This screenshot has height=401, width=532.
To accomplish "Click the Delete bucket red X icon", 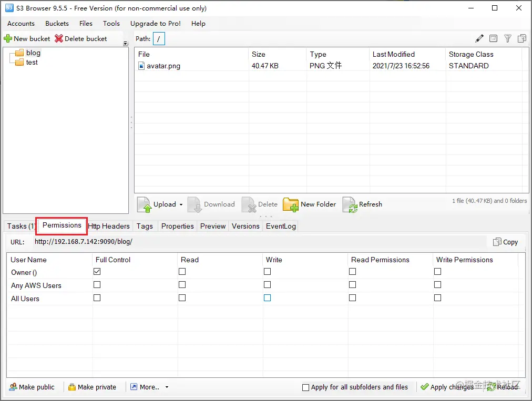I will tap(59, 39).
